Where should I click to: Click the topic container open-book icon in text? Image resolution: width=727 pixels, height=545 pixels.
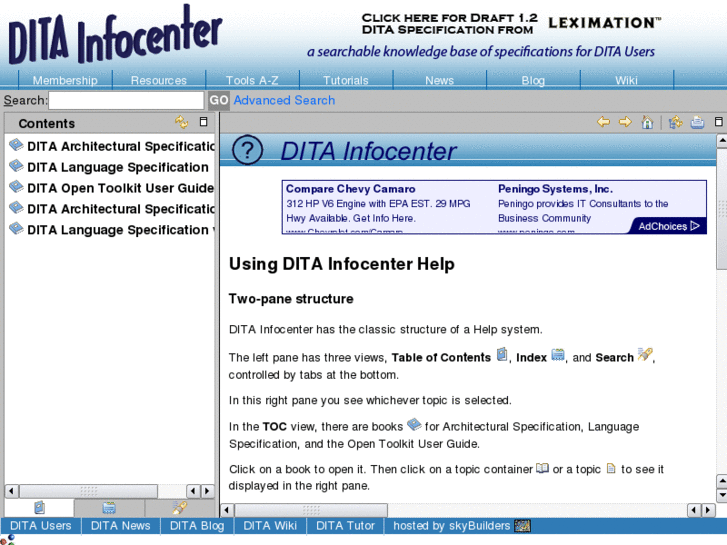pyautogui.click(x=542, y=468)
